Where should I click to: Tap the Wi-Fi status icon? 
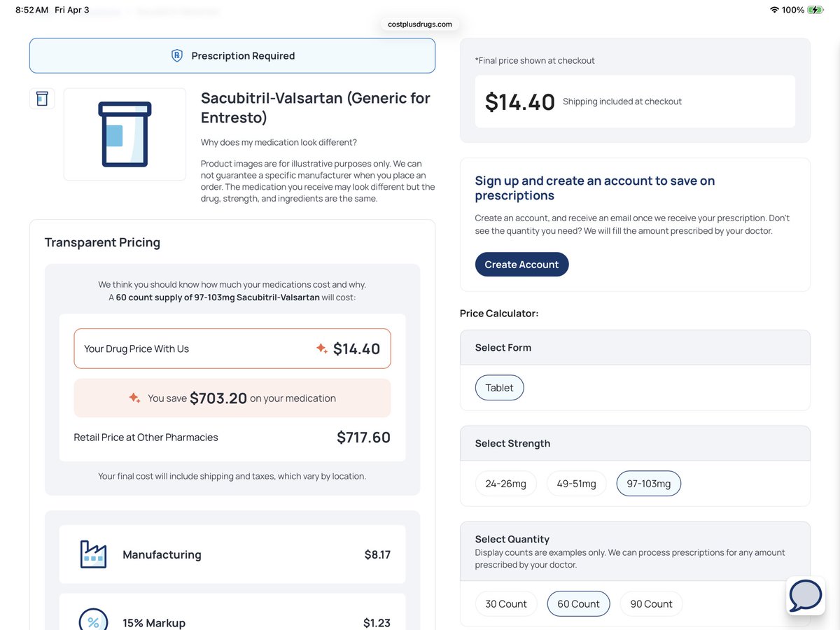(x=773, y=10)
